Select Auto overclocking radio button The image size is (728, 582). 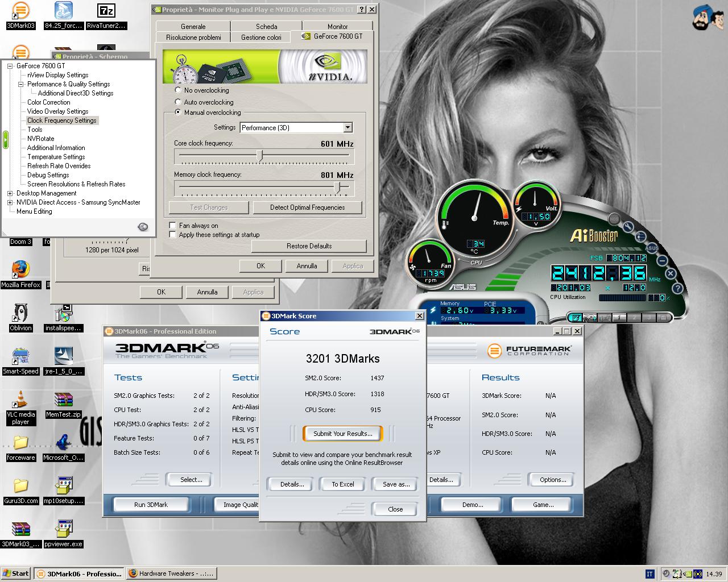click(178, 102)
